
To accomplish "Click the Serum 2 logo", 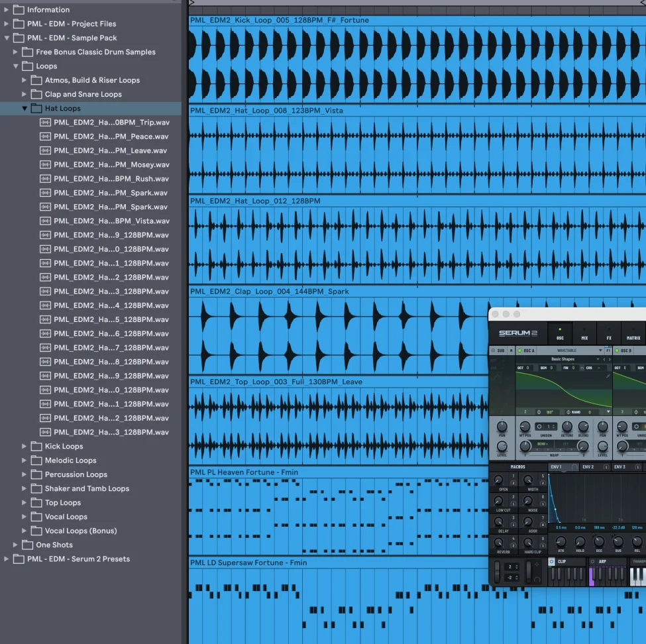I will (x=518, y=333).
